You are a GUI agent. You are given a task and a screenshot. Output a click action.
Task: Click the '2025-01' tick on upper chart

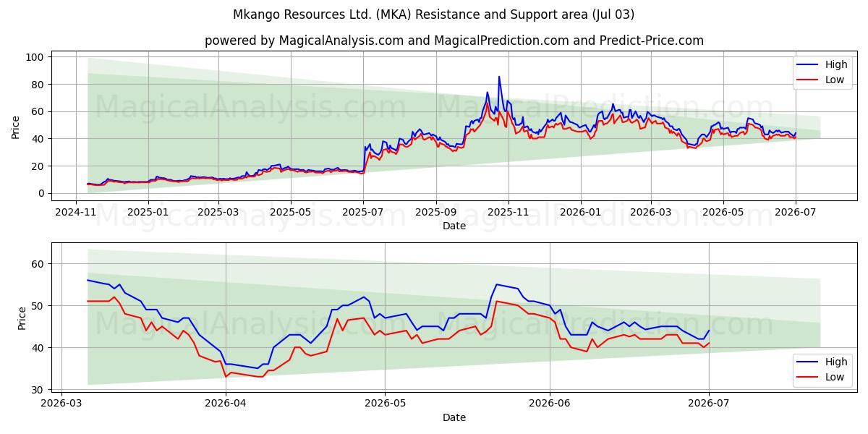pyautogui.click(x=148, y=211)
